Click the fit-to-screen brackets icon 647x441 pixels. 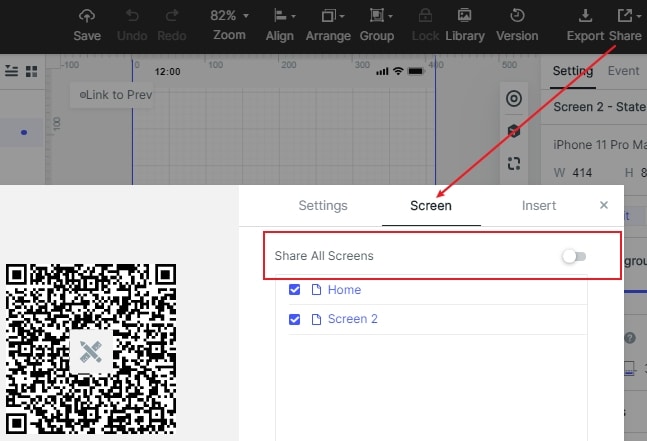[x=514, y=164]
